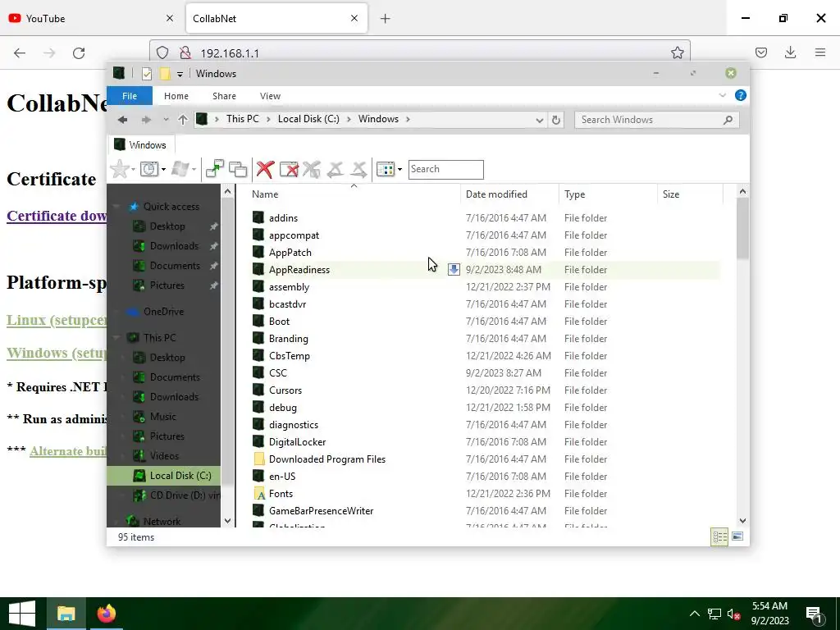
Task: Click the close-left-tabs arrow icon
Action: [336, 169]
